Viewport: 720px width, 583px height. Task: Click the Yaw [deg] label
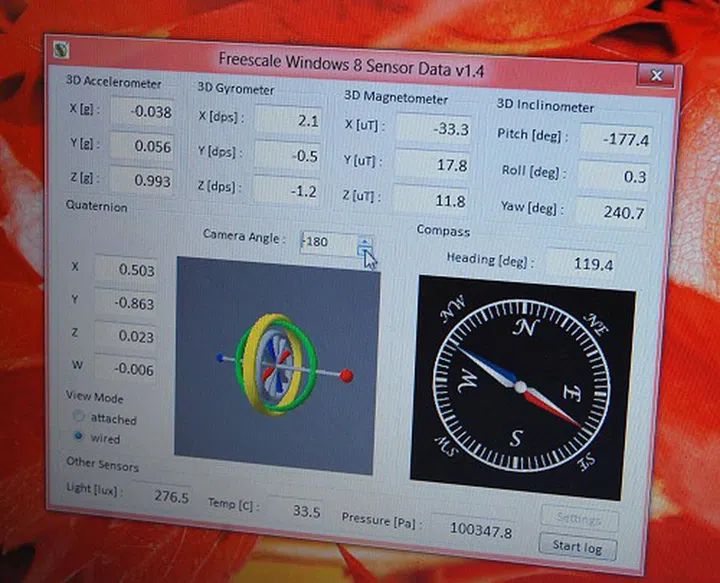point(532,207)
